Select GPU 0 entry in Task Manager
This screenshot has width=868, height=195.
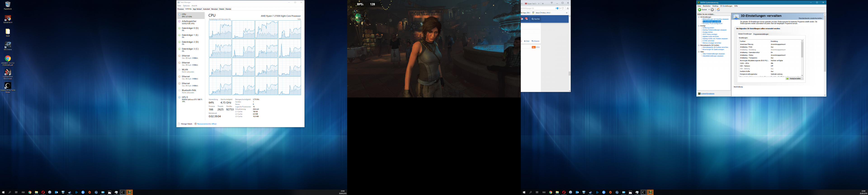point(191,99)
